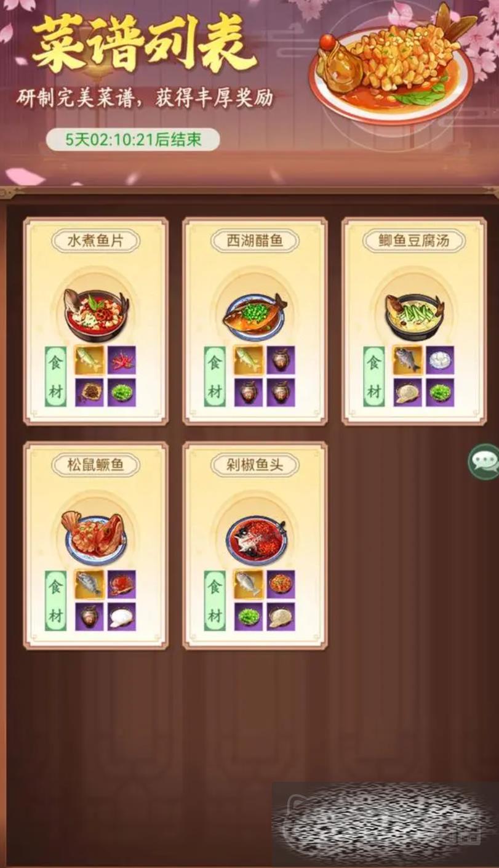499x868 pixels.
Task: Open the chat bubble icon
Action: tap(484, 462)
